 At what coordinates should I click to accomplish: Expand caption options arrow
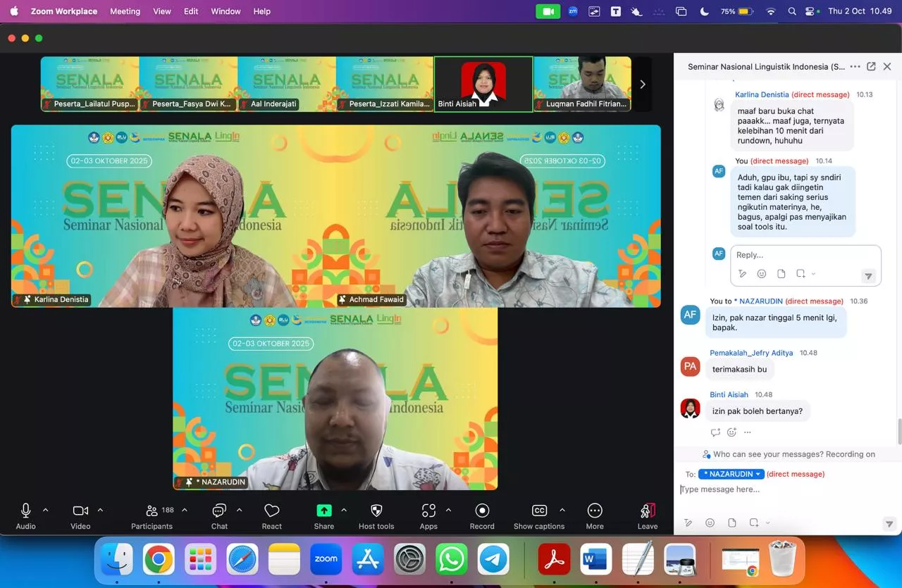pyautogui.click(x=562, y=510)
